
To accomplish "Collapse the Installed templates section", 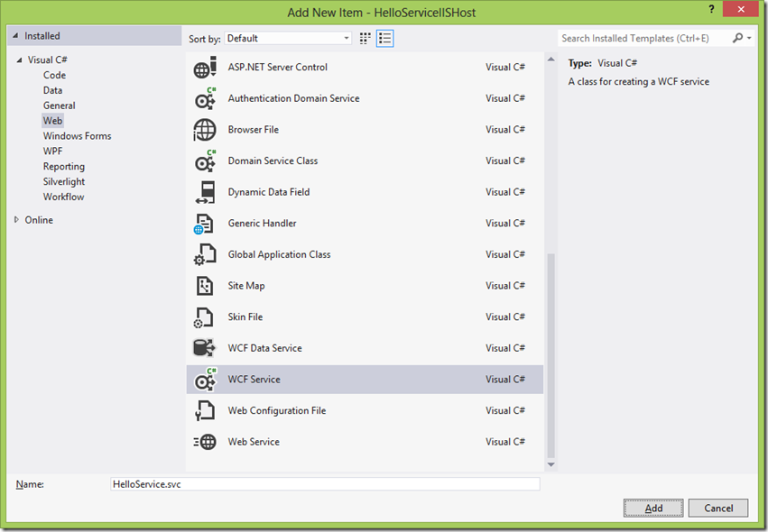I will (x=15, y=36).
